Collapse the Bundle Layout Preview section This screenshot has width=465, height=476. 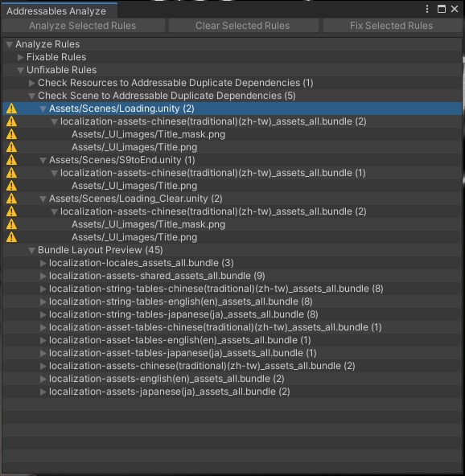click(32, 250)
